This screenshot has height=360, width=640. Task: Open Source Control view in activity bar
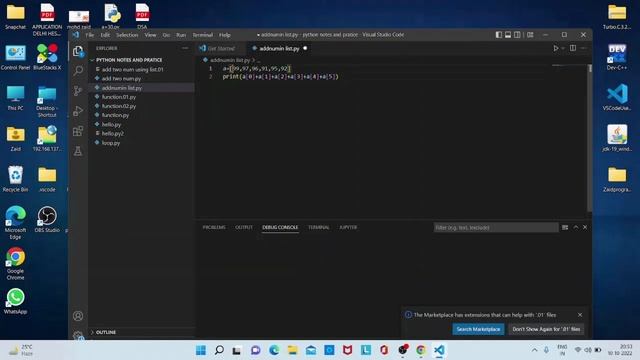point(78,91)
